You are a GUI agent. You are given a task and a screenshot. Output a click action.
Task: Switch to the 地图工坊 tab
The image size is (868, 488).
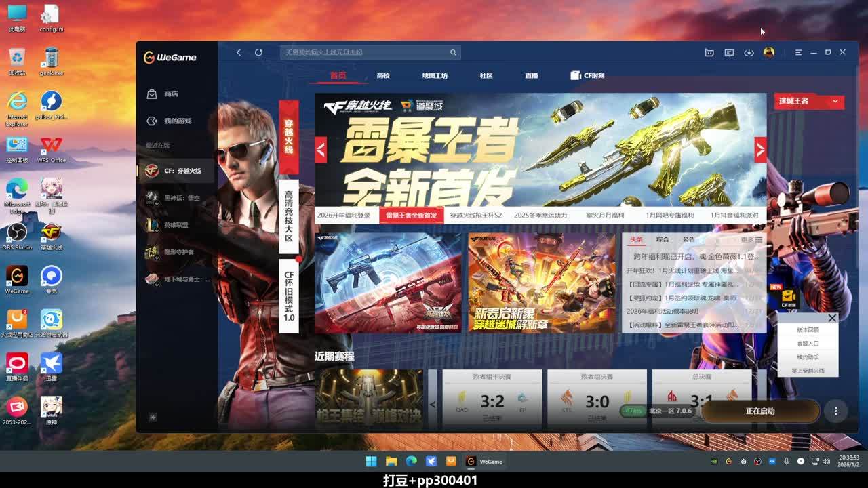tap(435, 76)
